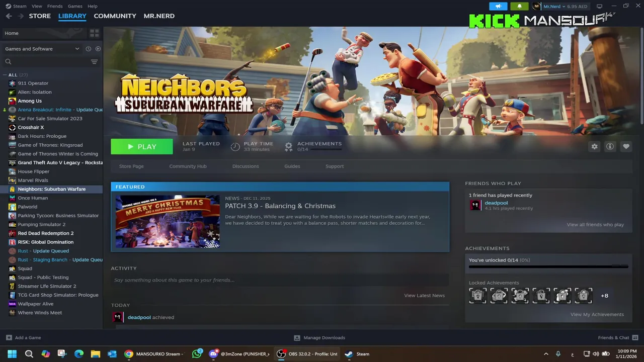The image size is (644, 362).
Task: Open the Help menu
Action: pyautogui.click(x=93, y=6)
